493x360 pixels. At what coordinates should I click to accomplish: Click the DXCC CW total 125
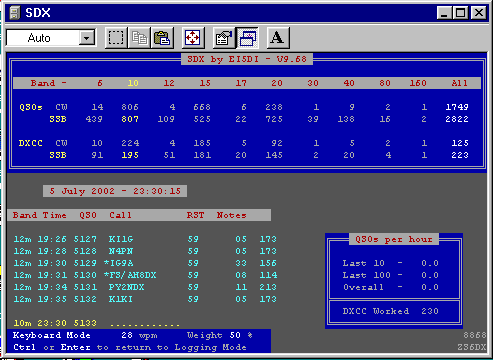coord(460,143)
